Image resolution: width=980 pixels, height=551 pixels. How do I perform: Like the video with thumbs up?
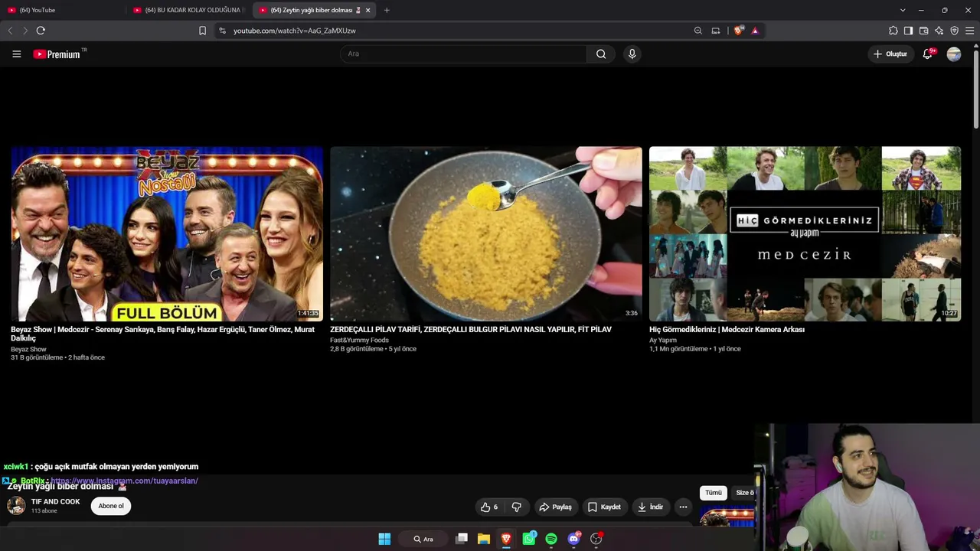[x=488, y=507]
